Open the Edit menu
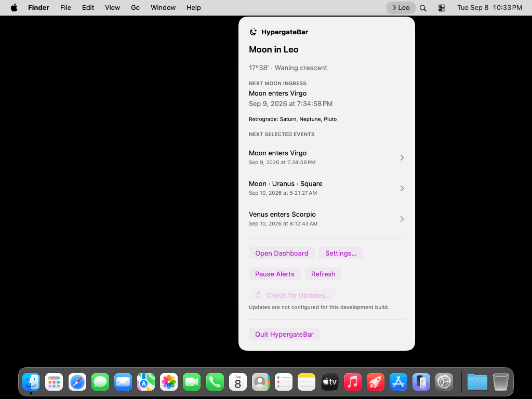The height and width of the screenshot is (399, 532). 88,7
